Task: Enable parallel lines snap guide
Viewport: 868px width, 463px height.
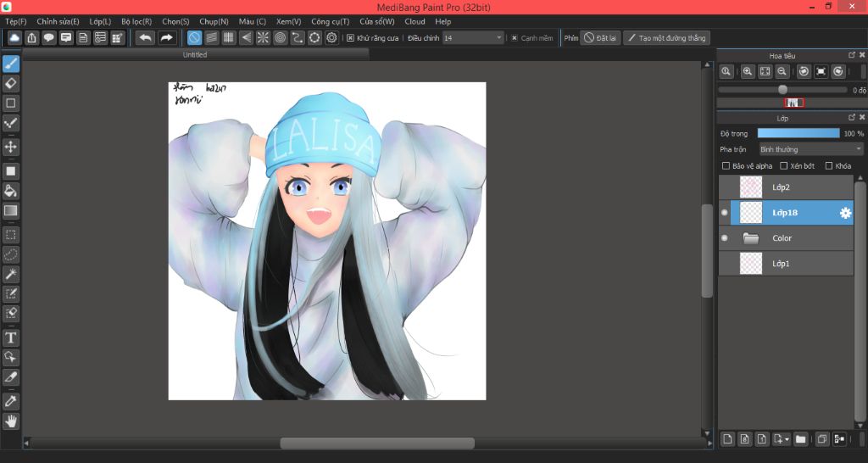Action: coord(211,37)
